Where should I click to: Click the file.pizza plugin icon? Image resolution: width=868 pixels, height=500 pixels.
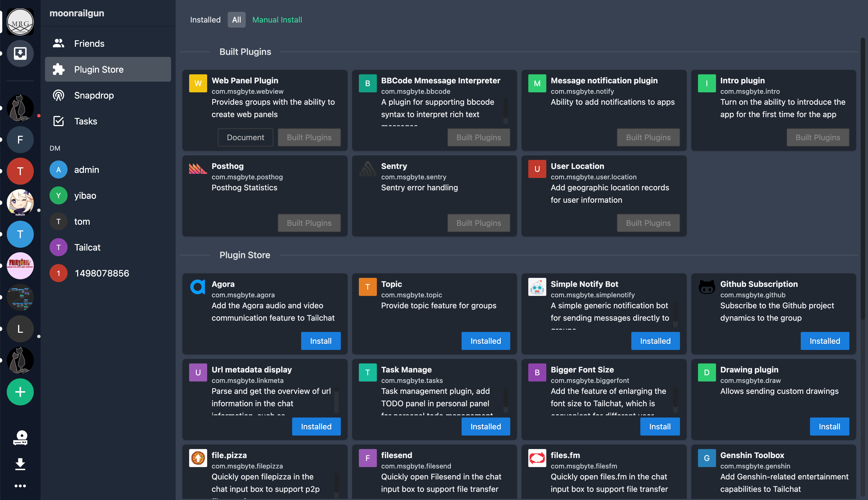pyautogui.click(x=198, y=458)
